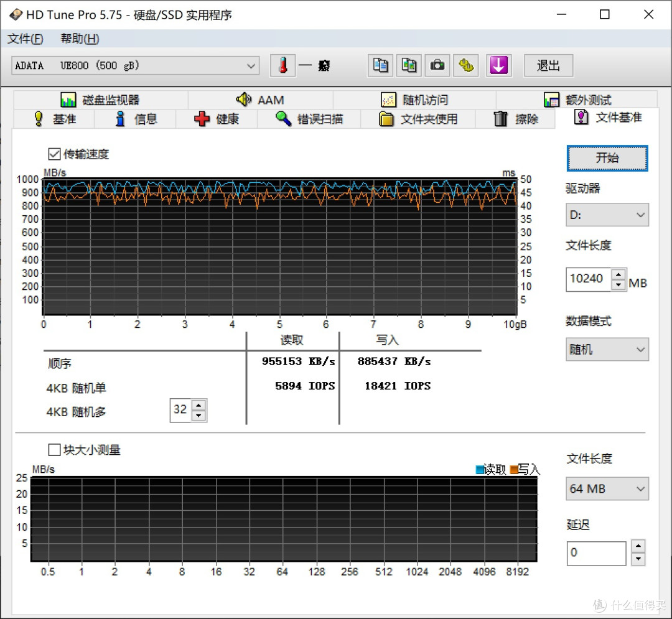This screenshot has width=672, height=619.
Task: Open the 驱动器 D: dropdown
Action: 607,215
